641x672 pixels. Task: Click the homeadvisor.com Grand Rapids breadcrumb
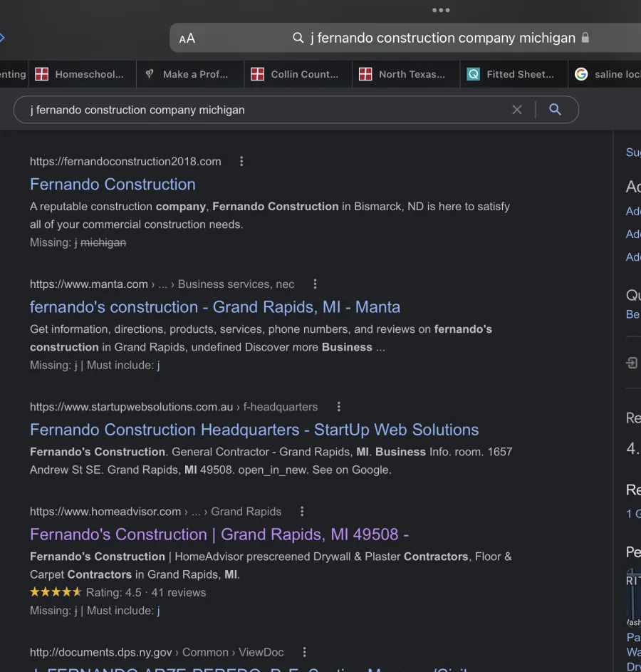click(x=155, y=511)
